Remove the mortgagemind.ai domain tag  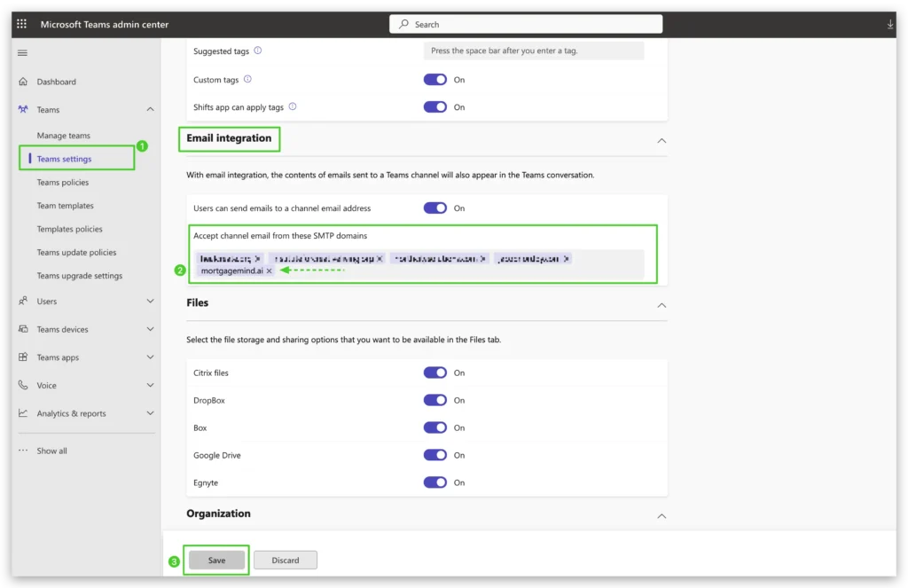coord(270,270)
